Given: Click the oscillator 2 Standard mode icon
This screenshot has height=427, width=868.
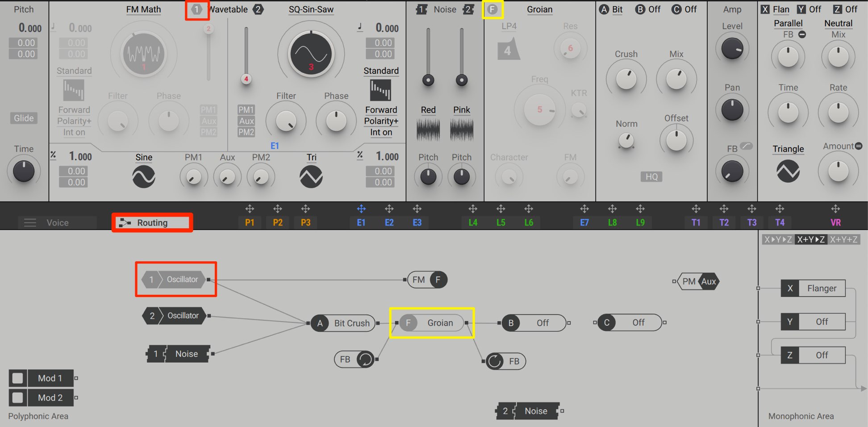Looking at the screenshot, I should 381,90.
